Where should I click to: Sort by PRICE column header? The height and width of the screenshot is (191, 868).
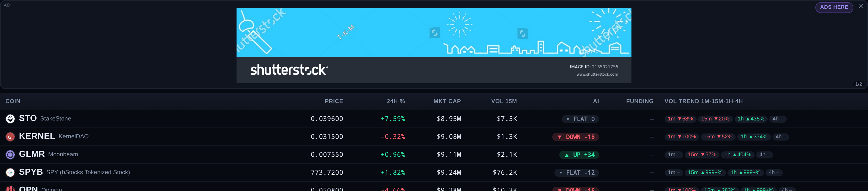point(334,101)
